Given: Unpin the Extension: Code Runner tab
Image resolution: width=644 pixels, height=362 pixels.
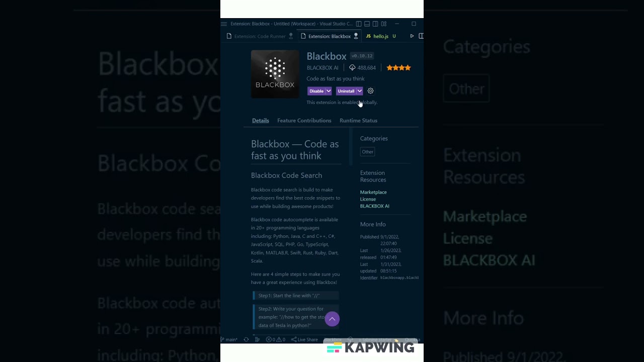Looking at the screenshot, I should pyautogui.click(x=290, y=36).
